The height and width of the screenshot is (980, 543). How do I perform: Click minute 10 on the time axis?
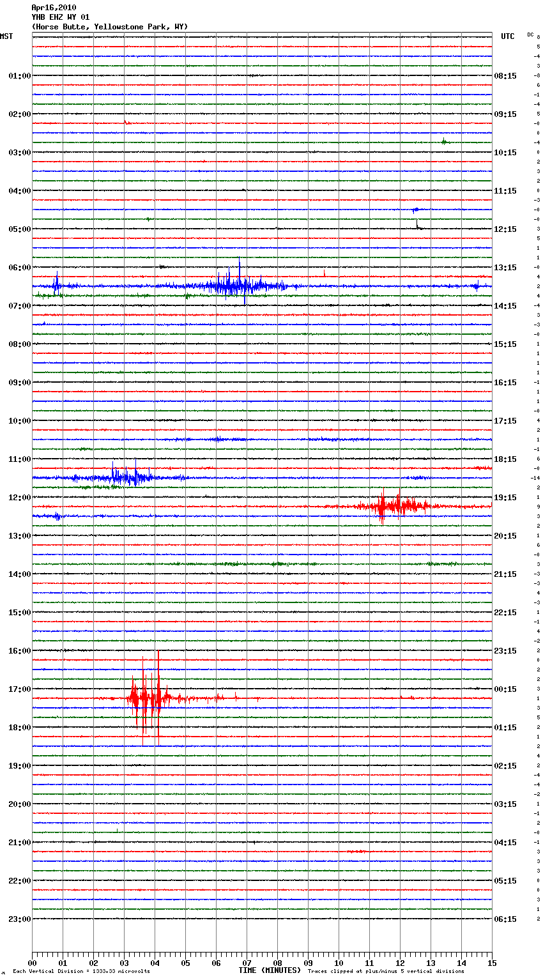coord(339,963)
